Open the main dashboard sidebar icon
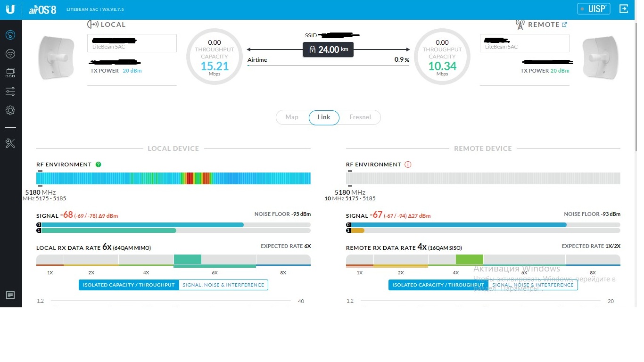 (x=10, y=35)
